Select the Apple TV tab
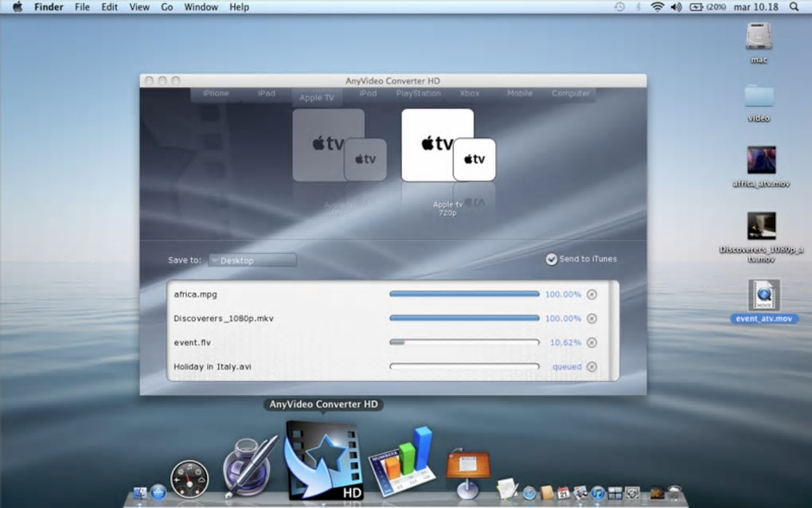 point(317,97)
